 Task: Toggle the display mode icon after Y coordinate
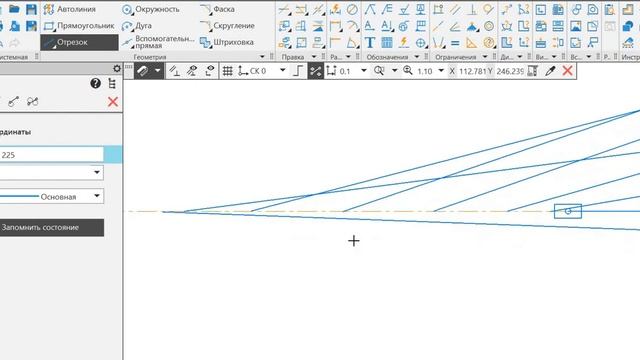coord(532,71)
